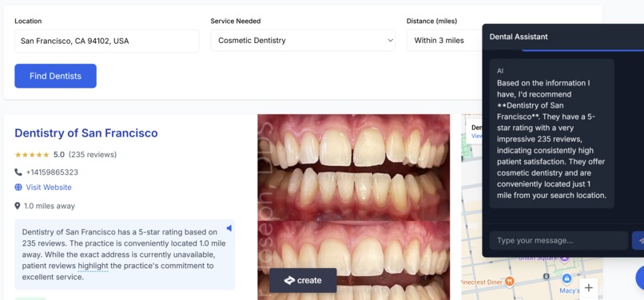Zoom in the map with plus button
The width and height of the screenshot is (644, 300).
[589, 288]
